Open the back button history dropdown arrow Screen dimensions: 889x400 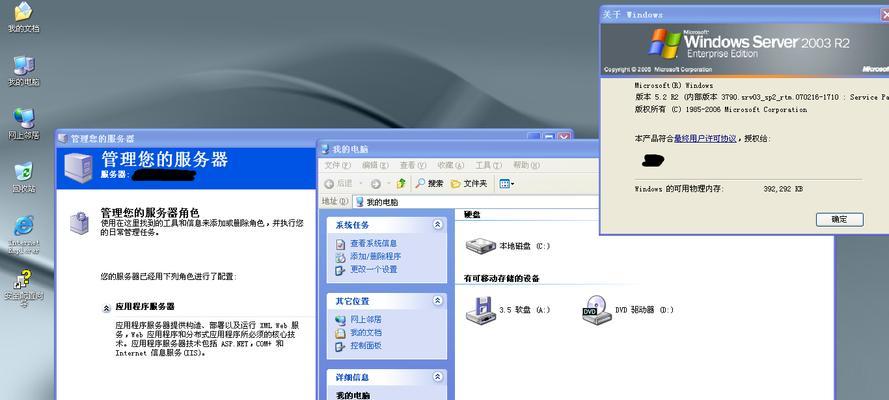click(x=361, y=184)
